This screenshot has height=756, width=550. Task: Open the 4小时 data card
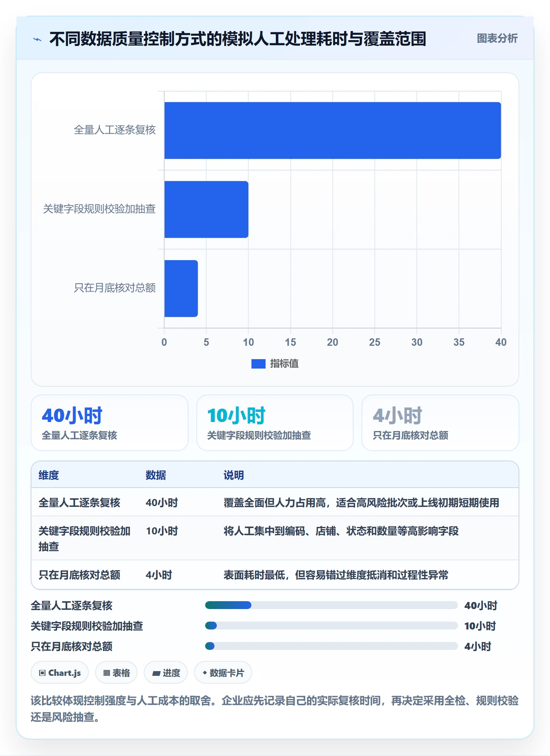440,423
